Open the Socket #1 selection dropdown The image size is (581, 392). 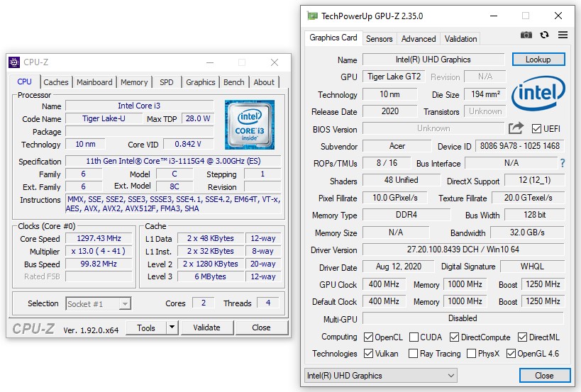tap(98, 303)
